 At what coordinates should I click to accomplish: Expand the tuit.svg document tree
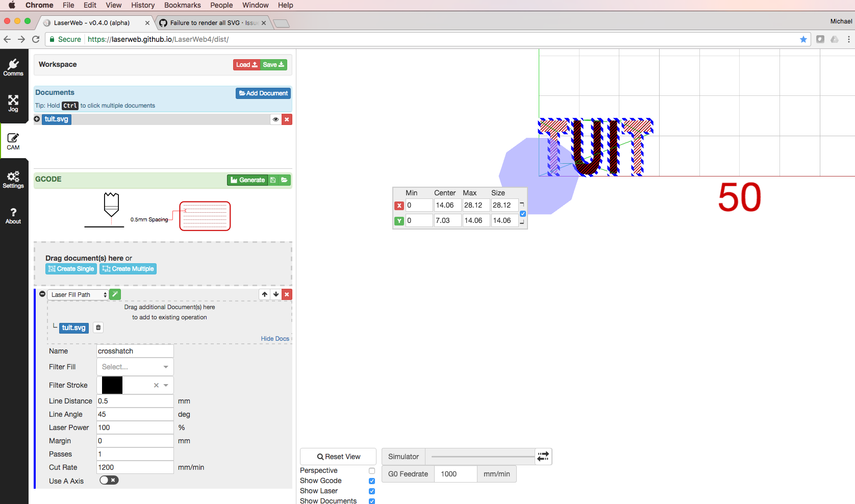coord(37,119)
